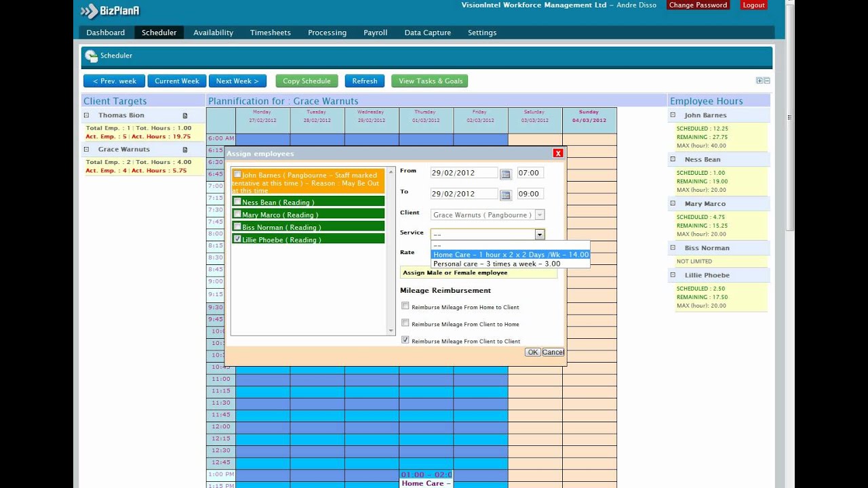Jump to Current Week
The height and width of the screenshot is (488, 868).
(x=177, y=81)
